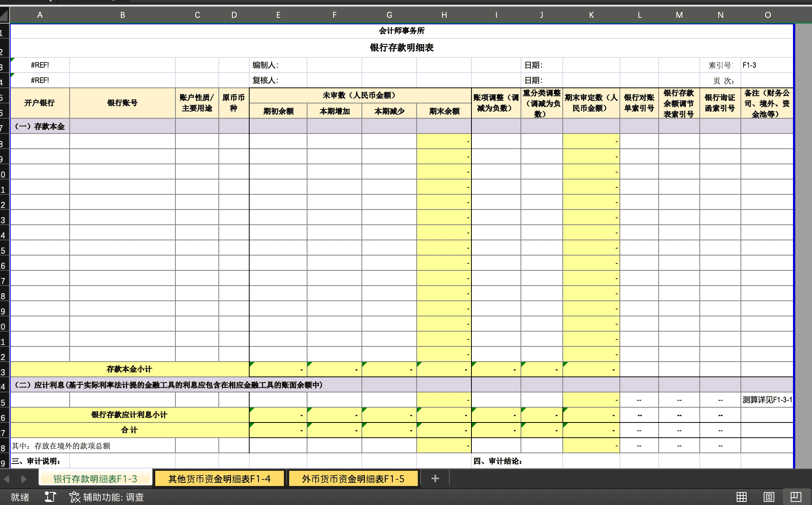Open the 外币货币资金明细表F1-5 sheet tab
Image resolution: width=812 pixels, height=505 pixels.
click(353, 479)
